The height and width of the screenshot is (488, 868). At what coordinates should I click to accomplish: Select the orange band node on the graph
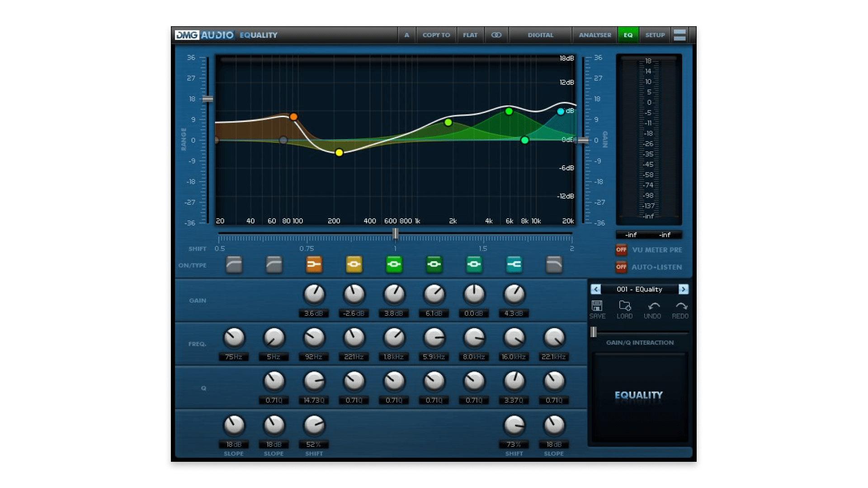point(293,117)
